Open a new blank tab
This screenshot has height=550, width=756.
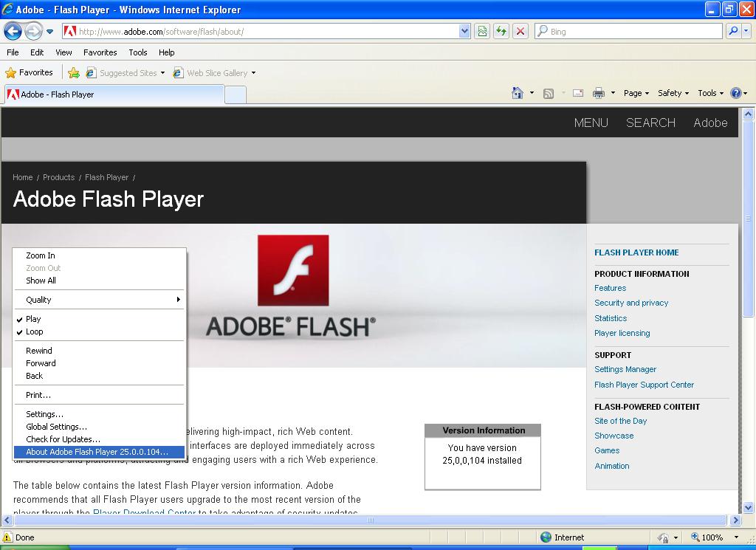click(236, 95)
